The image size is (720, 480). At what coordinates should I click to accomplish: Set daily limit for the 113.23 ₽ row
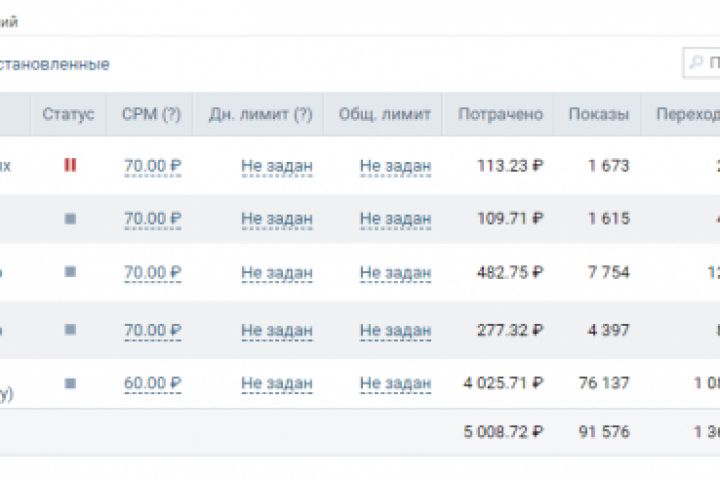pyautogui.click(x=276, y=166)
